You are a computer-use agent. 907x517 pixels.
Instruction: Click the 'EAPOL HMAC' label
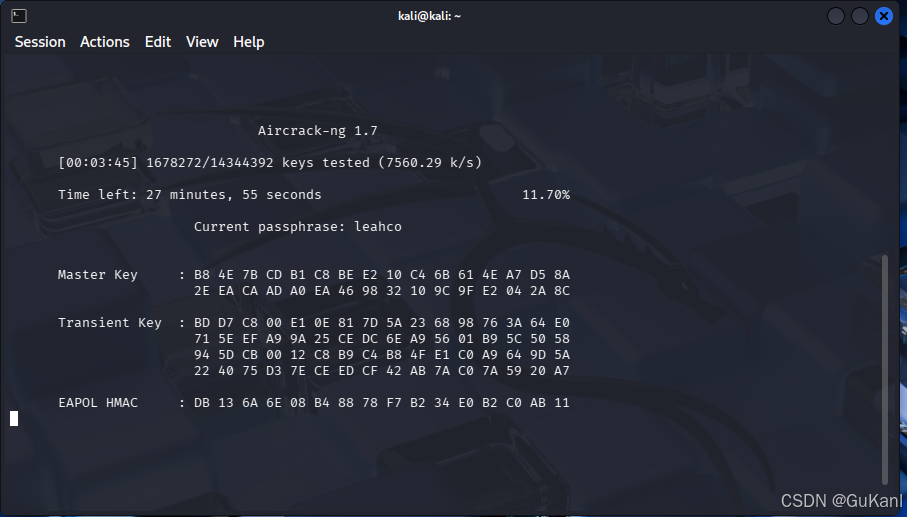pos(98,402)
